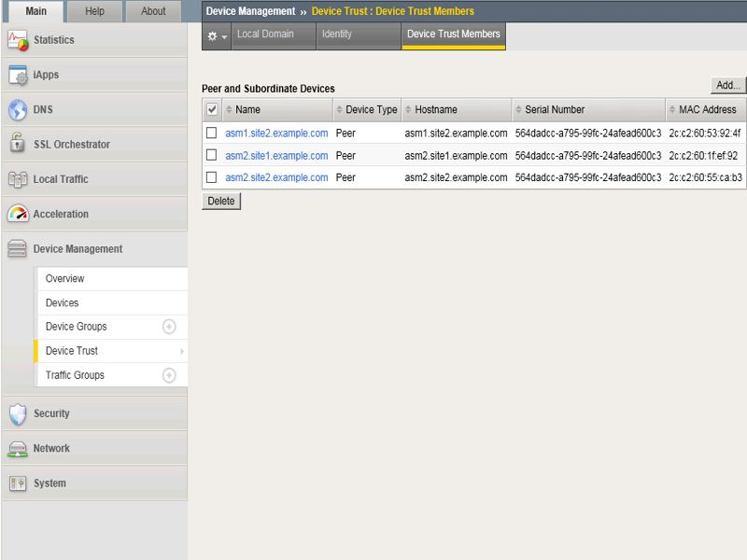
Task: Click MAC address 2c:c2:60:53:92:4f
Action: pyautogui.click(x=705, y=133)
